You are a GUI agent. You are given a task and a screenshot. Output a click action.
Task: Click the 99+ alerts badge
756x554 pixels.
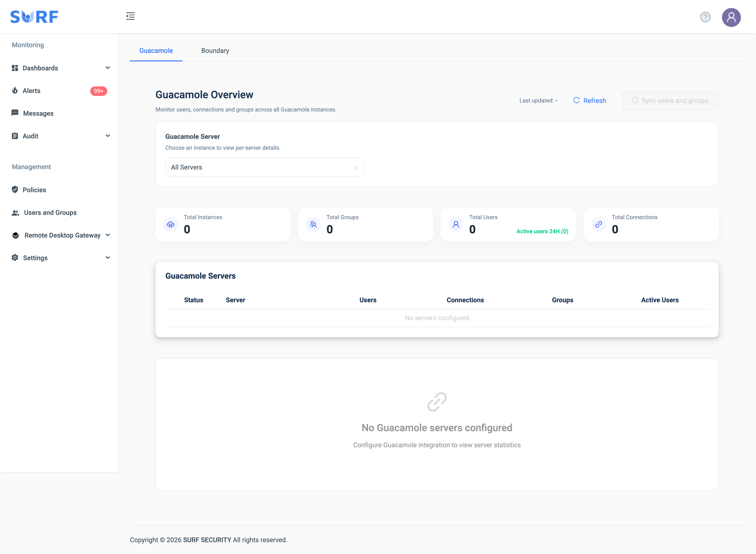(99, 91)
